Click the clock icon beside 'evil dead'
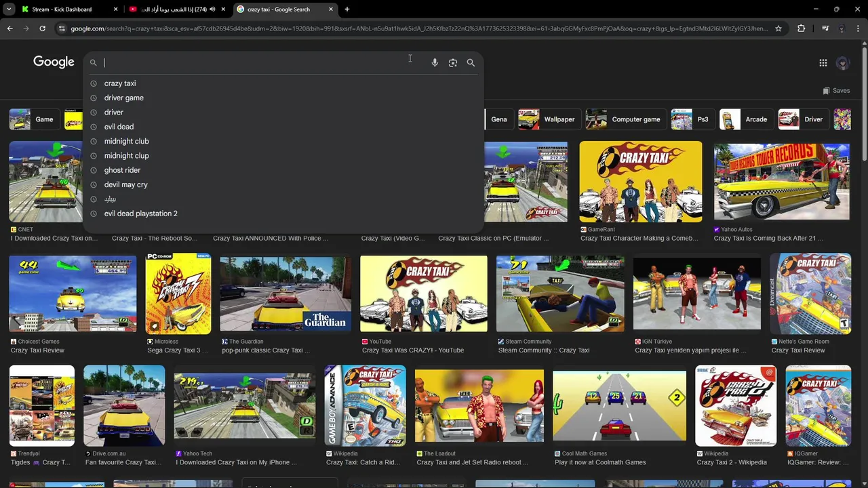 click(94, 127)
